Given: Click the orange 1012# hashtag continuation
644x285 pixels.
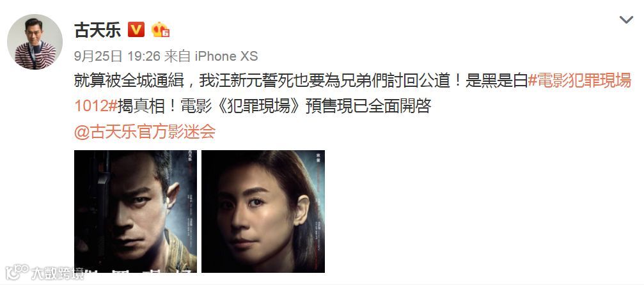Looking at the screenshot, I should pos(96,106).
